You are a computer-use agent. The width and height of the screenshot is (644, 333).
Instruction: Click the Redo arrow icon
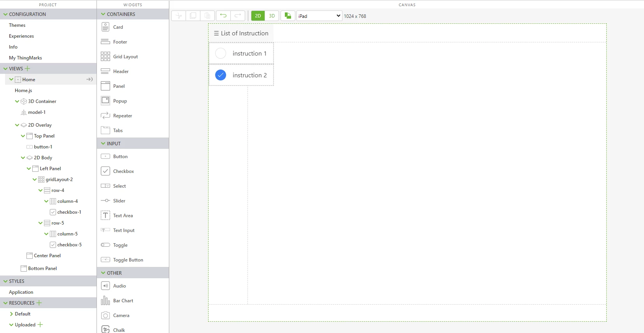tap(238, 16)
